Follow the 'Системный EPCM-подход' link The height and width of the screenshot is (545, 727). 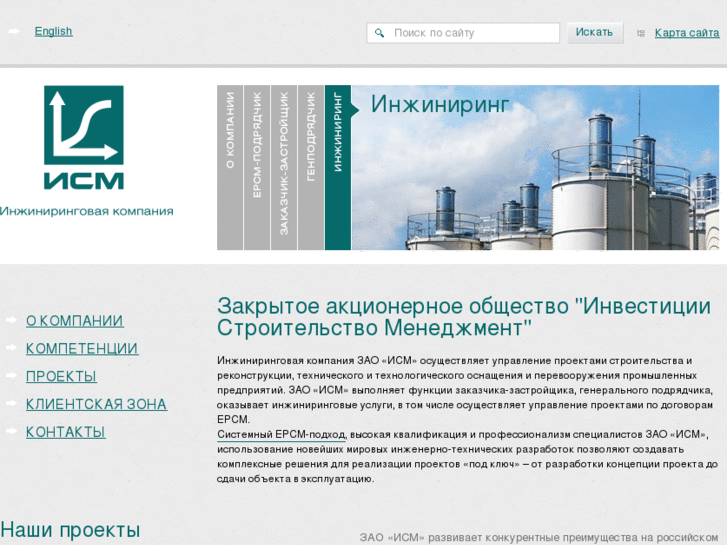coord(281,435)
